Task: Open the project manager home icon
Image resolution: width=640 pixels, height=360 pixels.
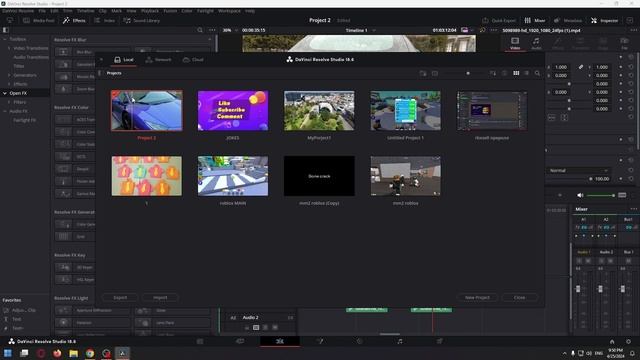Action: click(612, 342)
